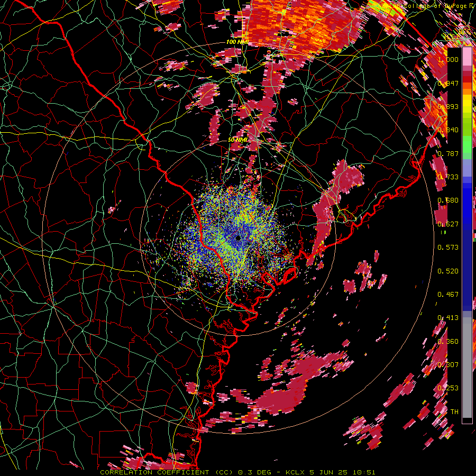Click the 1.000 legend value

[x=448, y=59]
